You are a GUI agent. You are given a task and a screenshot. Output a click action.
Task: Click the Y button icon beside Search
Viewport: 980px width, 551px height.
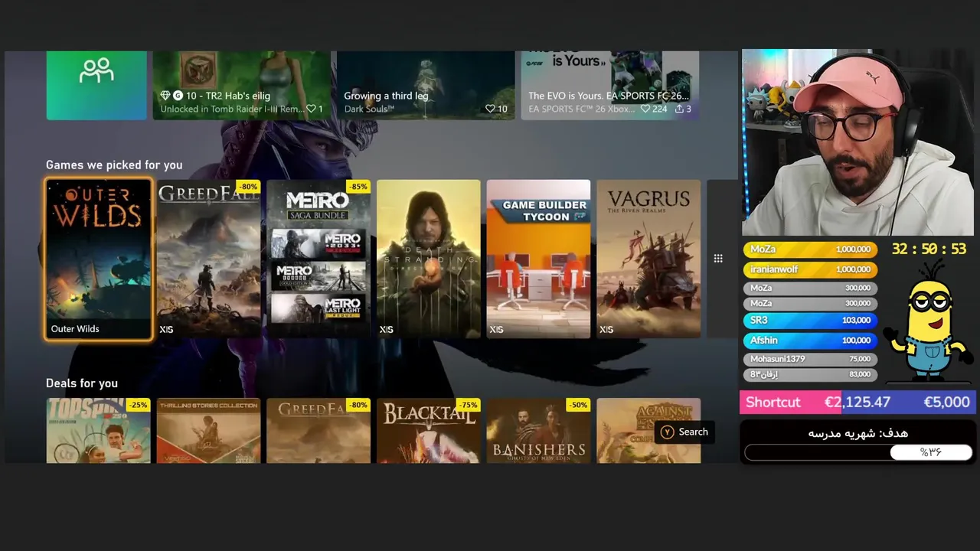click(x=668, y=432)
